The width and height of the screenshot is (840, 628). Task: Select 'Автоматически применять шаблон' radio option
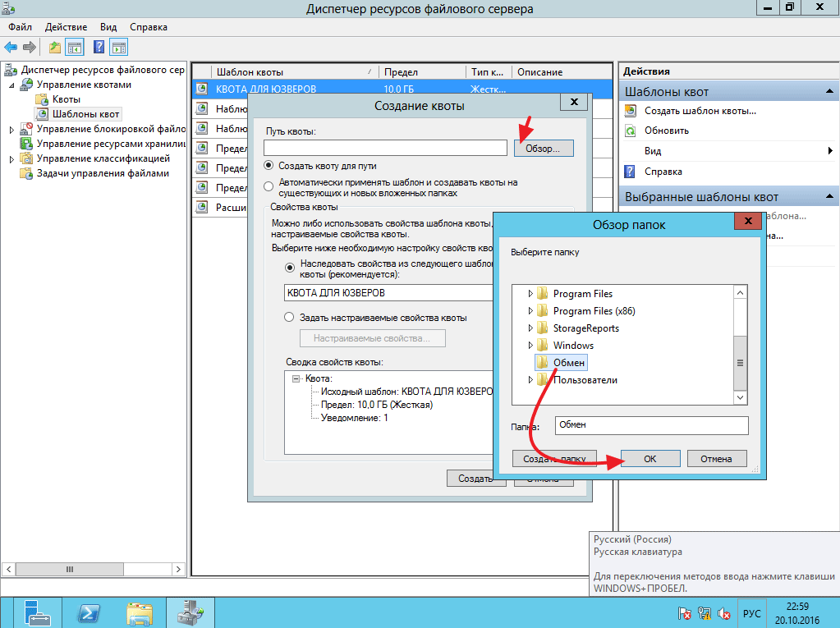pyautogui.click(x=269, y=186)
